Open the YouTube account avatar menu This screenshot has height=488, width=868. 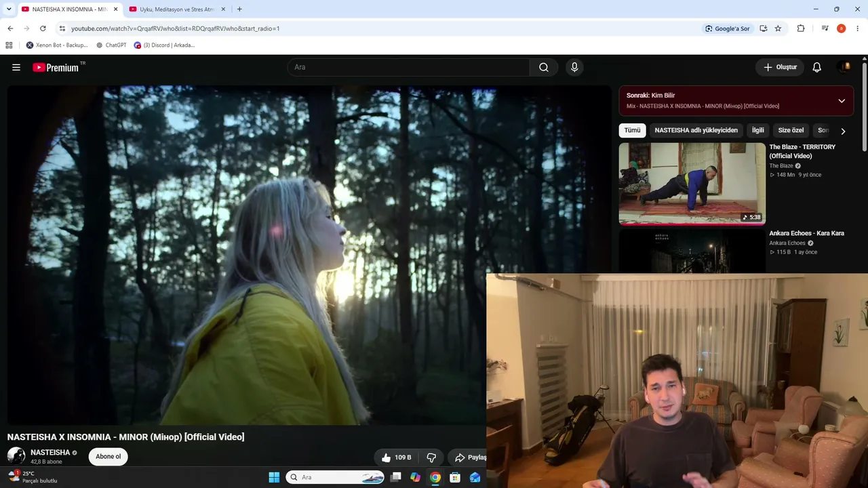click(x=844, y=66)
